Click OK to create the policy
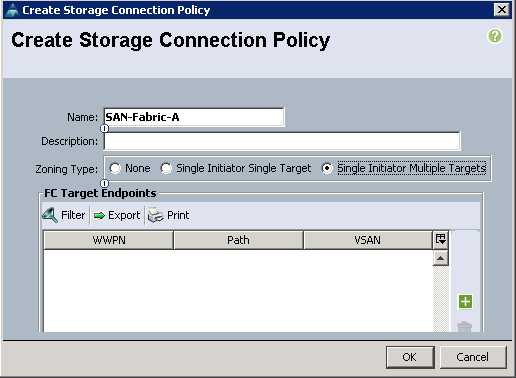Viewport: 516px width, 378px height. point(410,357)
